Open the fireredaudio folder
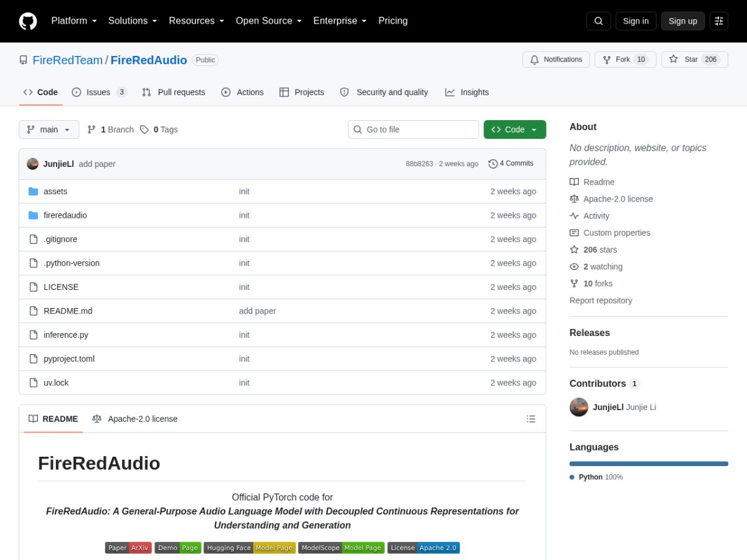The width and height of the screenshot is (747, 560). click(65, 215)
